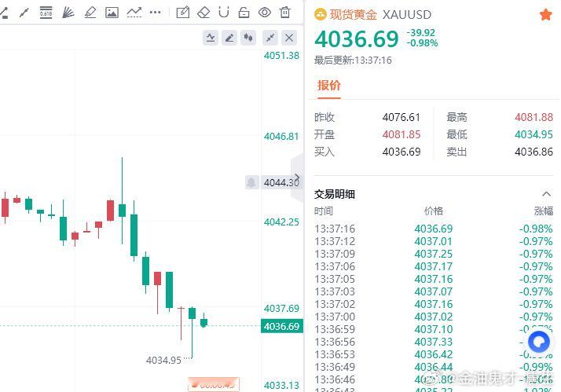Select the fan lines drawing tool
The width and height of the screenshot is (561, 392).
68,13
